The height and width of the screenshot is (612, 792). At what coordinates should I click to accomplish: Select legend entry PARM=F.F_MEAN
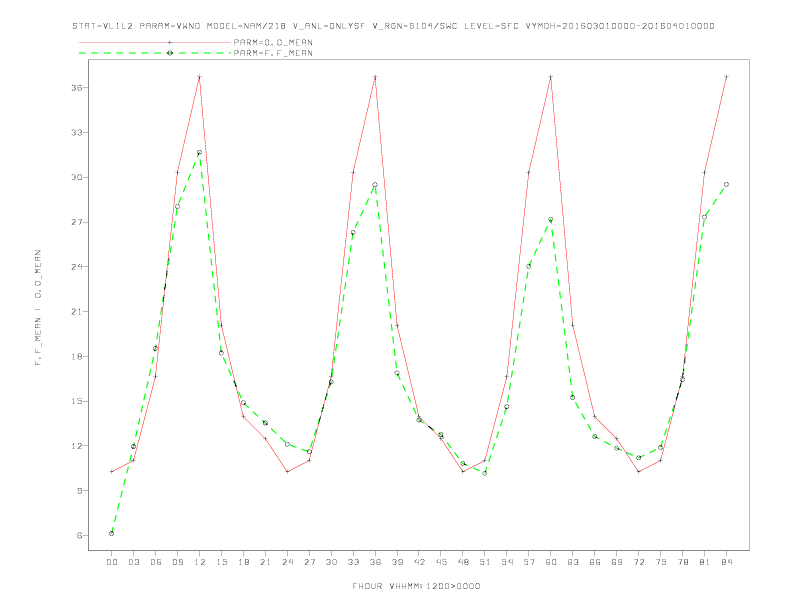tap(273, 53)
